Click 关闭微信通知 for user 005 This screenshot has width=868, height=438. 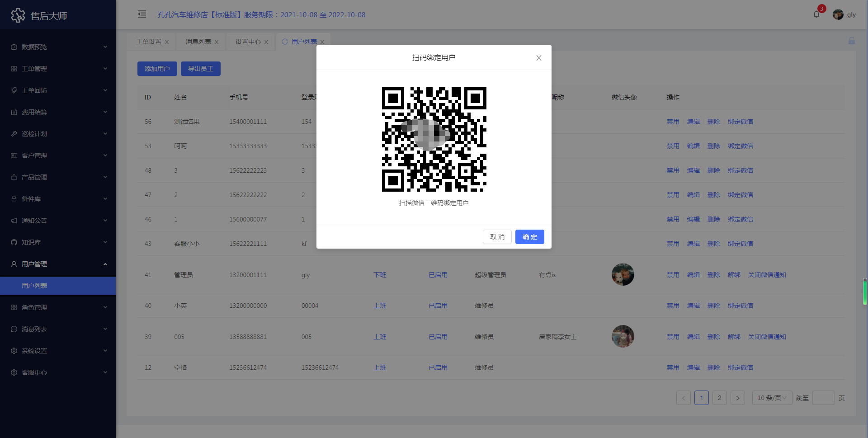click(767, 337)
